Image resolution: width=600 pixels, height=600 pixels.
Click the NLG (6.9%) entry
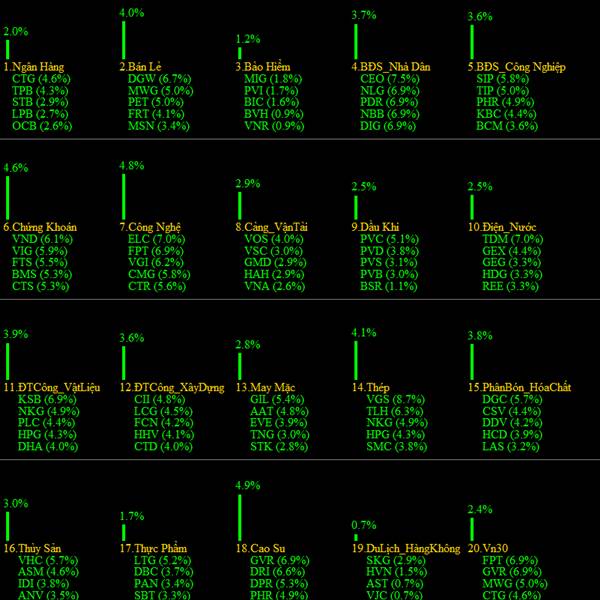390,91
